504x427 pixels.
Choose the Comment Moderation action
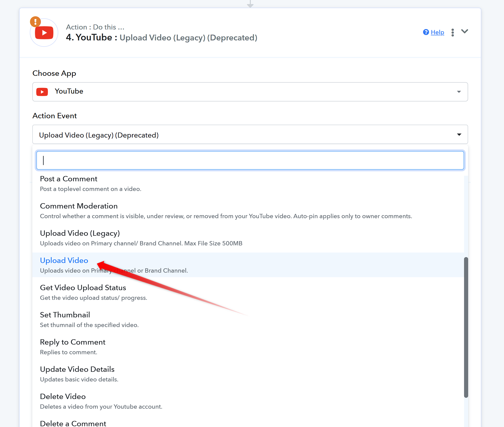tap(248, 211)
